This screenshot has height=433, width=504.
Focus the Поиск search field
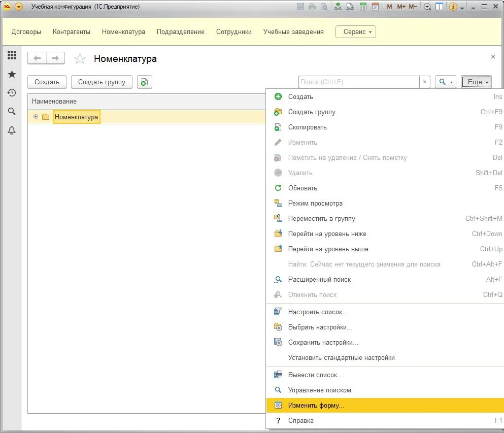(x=359, y=82)
